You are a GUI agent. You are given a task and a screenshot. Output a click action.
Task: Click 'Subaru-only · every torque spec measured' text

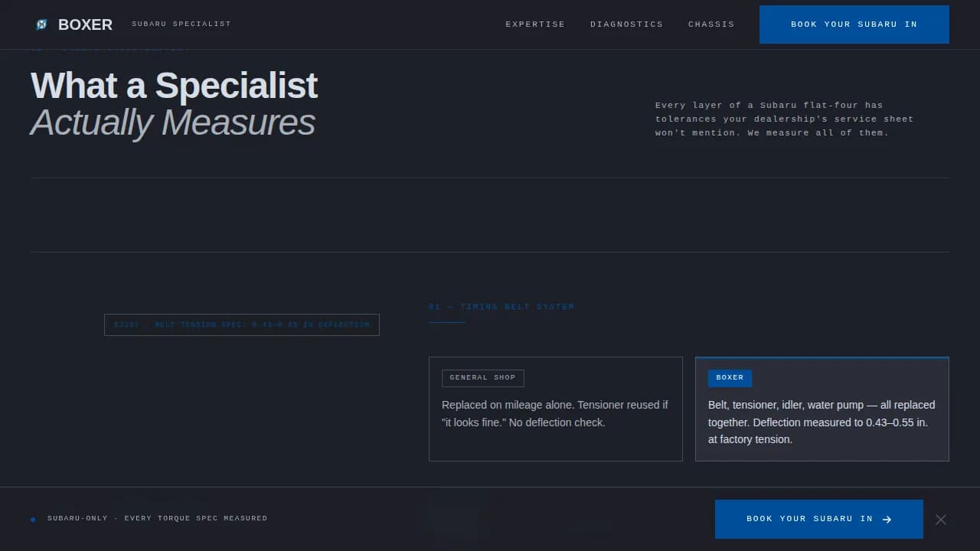[158, 519]
